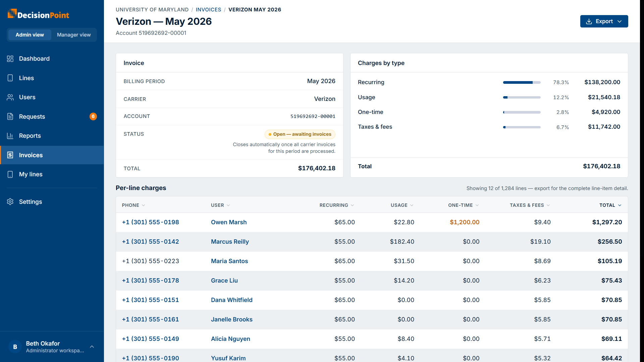The height and width of the screenshot is (362, 644).
Task: Open the Export dropdown chevron
Action: pos(620,21)
